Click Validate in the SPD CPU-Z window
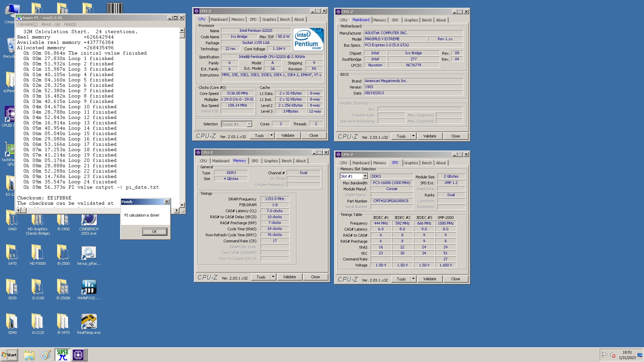Screen dimensions: 644x362 click(430, 279)
